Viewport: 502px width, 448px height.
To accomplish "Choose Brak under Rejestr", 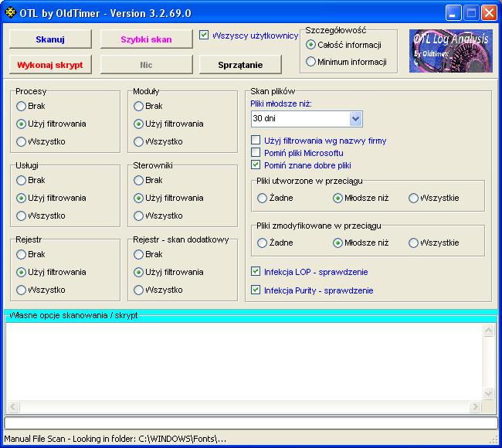I will click(x=21, y=255).
